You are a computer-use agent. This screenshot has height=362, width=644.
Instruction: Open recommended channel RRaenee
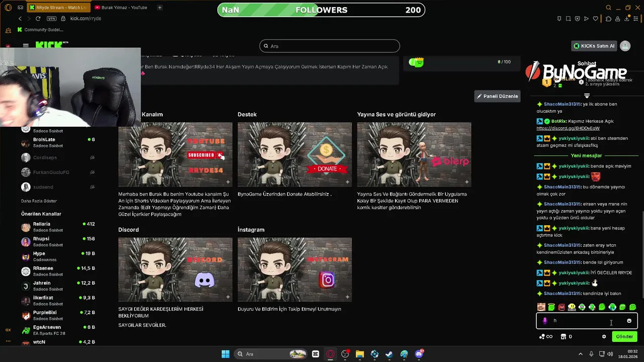tap(58, 271)
